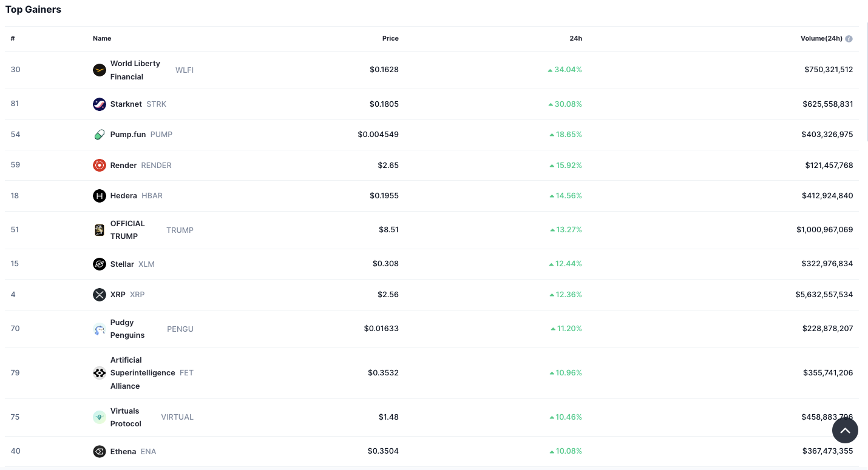
Task: Sort by the Price column header
Action: pyautogui.click(x=390, y=38)
